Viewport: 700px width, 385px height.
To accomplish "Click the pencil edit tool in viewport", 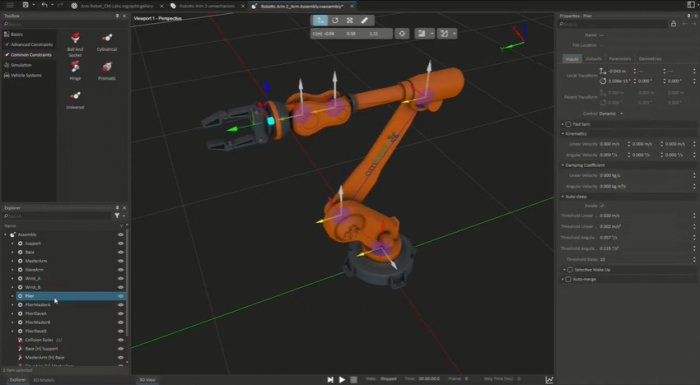I will 364,21.
